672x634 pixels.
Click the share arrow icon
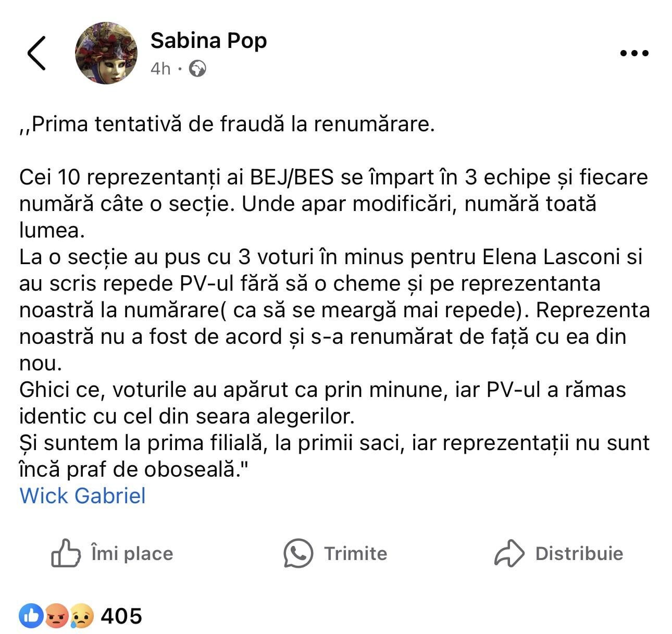pos(508,553)
